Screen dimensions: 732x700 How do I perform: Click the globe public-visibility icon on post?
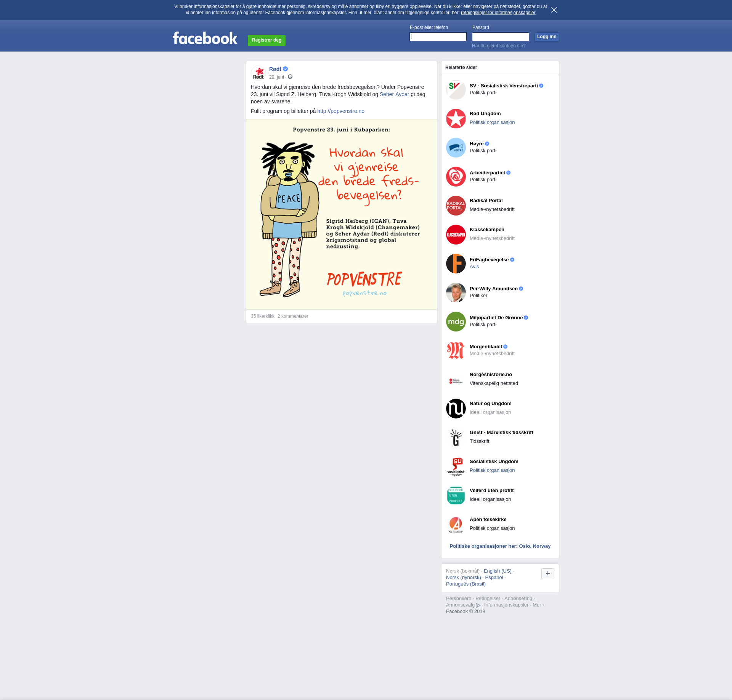[x=290, y=77]
